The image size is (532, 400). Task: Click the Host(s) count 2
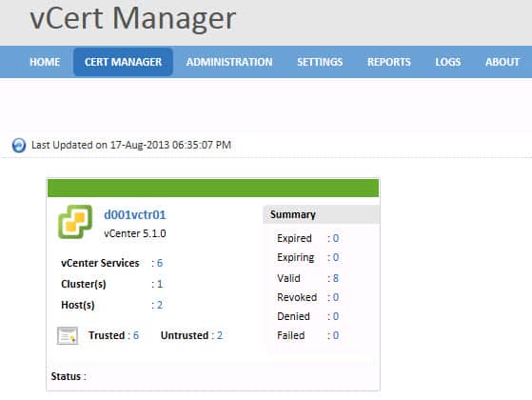coord(160,305)
